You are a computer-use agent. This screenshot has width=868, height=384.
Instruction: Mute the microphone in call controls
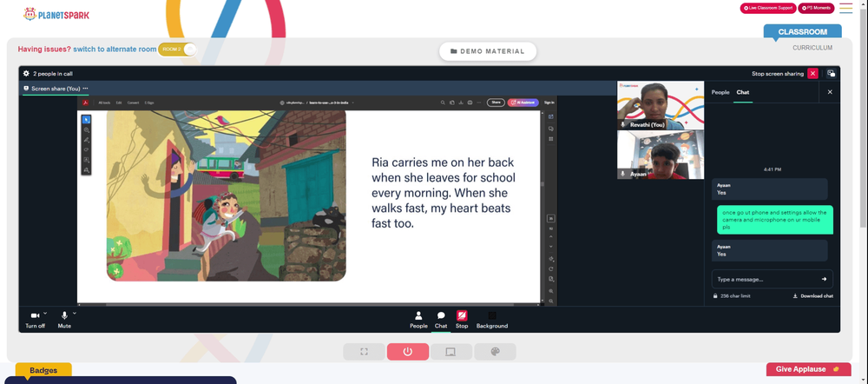[x=64, y=320]
